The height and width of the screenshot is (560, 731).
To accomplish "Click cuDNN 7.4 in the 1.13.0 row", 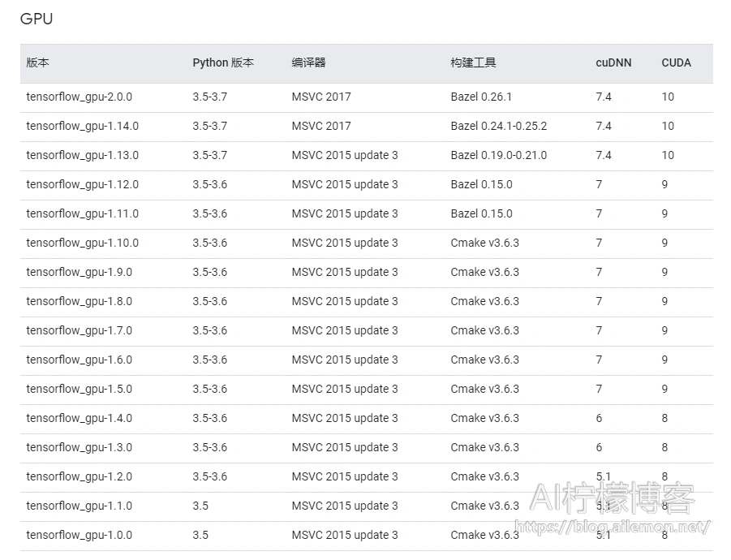I will (604, 155).
